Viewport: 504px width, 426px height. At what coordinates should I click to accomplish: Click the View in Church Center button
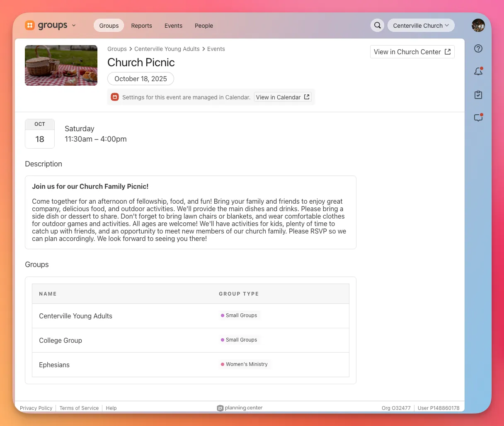(412, 52)
